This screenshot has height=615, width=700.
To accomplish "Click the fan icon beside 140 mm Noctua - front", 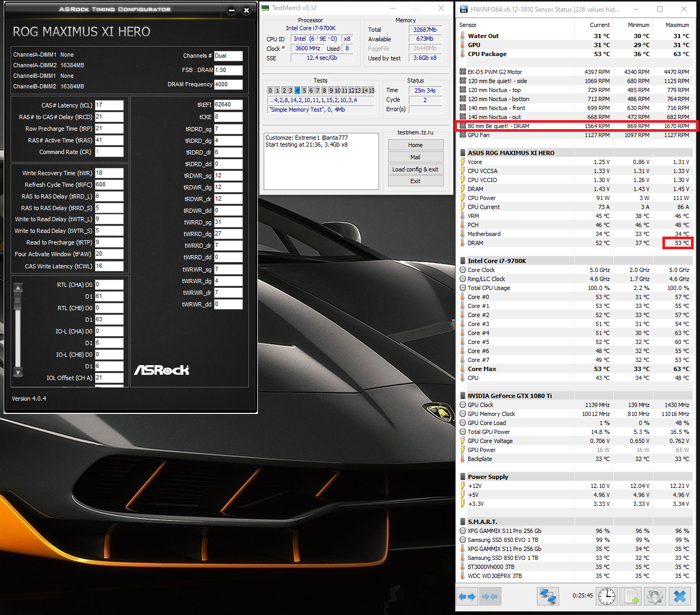I will 463,108.
